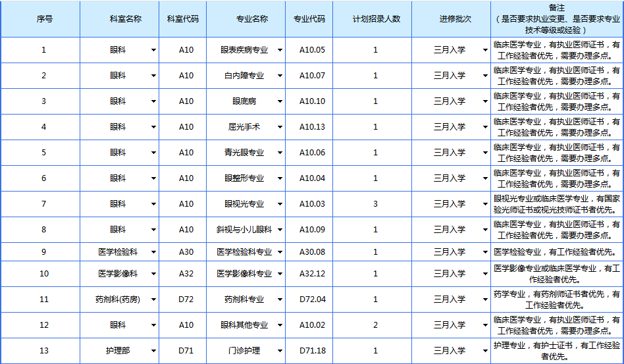The image size is (624, 364).
Task: Expand the 药剂科(药房) department dropdown
Action: (x=153, y=299)
